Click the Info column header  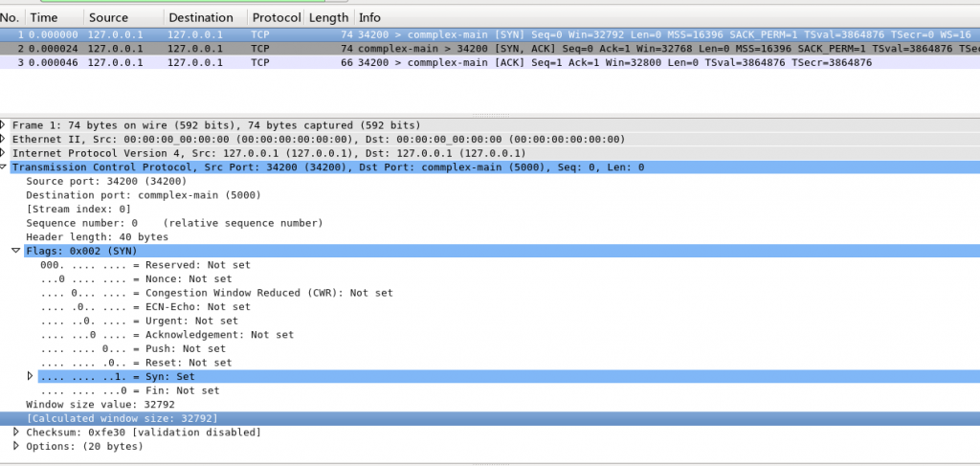point(666,17)
